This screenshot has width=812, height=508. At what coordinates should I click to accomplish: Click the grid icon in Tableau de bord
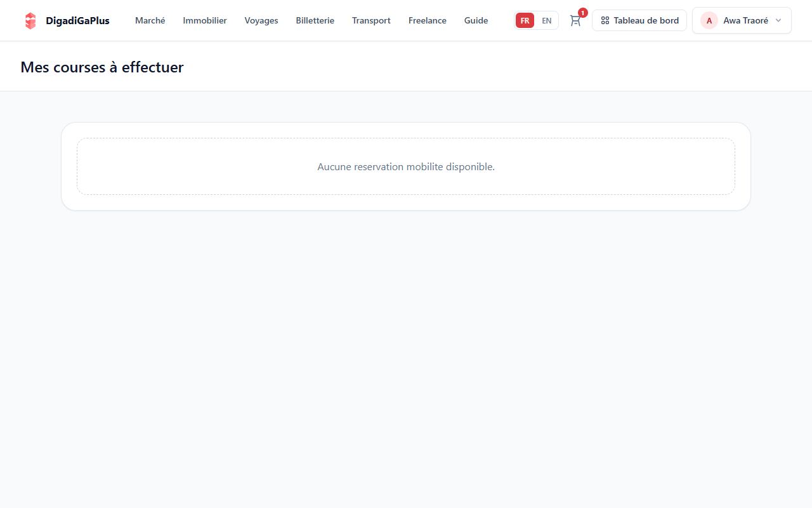[605, 20]
